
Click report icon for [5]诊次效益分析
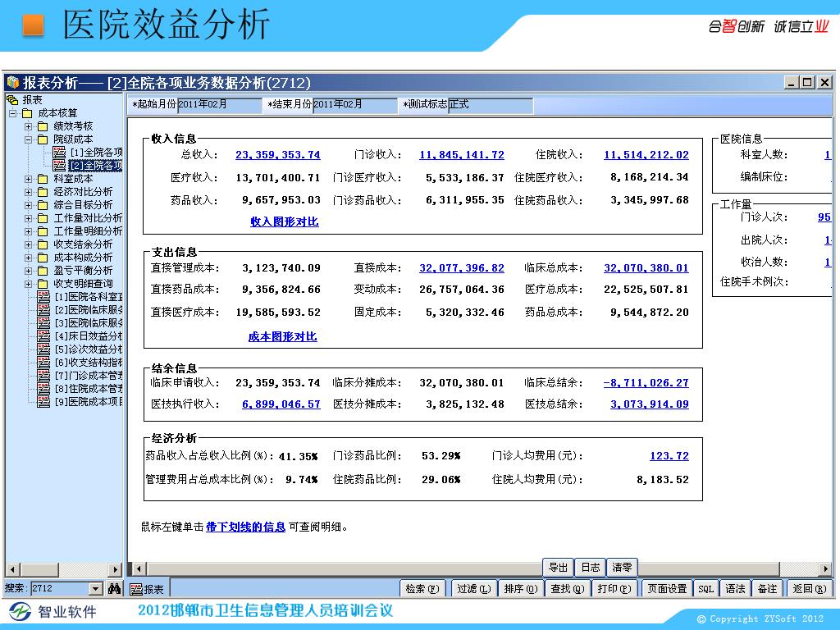pos(43,349)
